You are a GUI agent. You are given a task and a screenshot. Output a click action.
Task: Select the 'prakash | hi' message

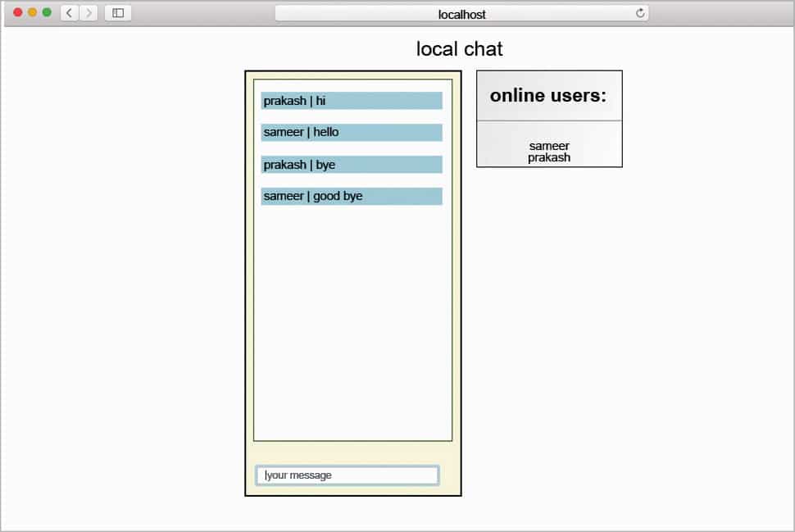click(352, 100)
